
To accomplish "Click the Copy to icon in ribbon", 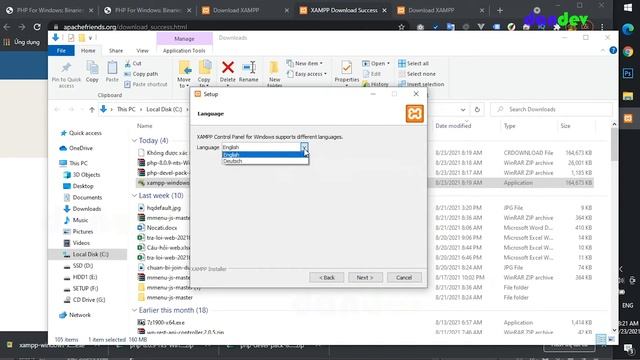I will 204,68.
